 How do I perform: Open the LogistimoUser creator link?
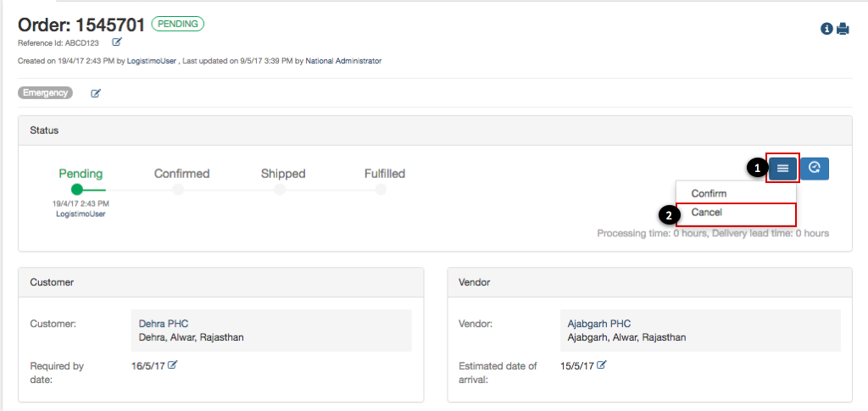(x=151, y=61)
